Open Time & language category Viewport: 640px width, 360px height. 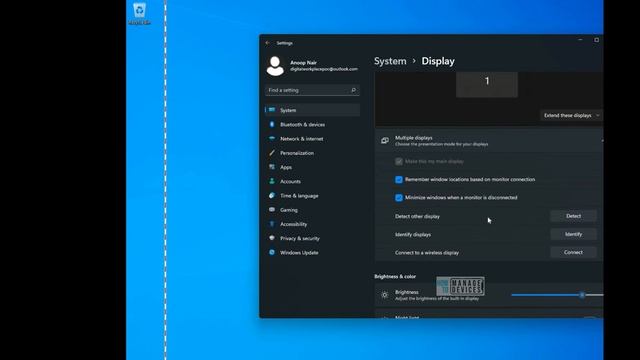click(x=313, y=196)
